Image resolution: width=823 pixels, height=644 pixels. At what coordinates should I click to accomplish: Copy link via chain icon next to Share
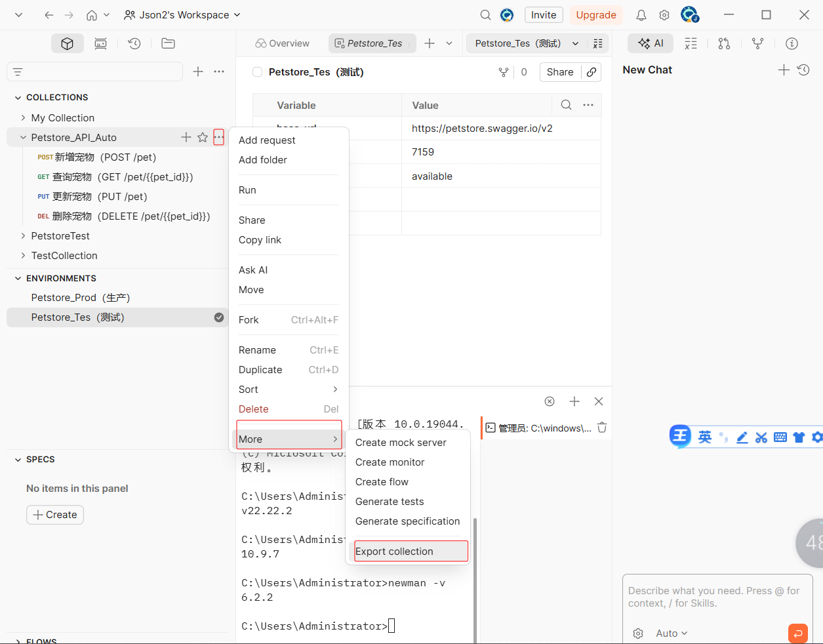click(592, 72)
